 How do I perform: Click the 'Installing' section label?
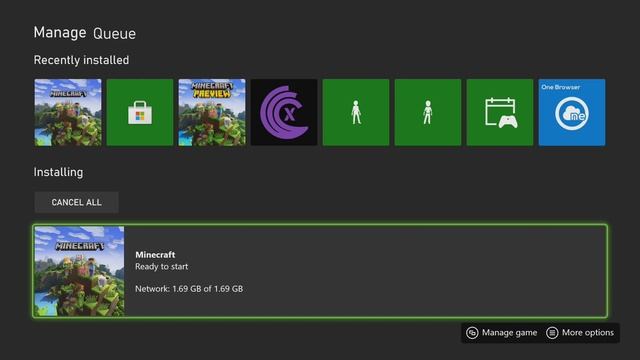[58, 172]
